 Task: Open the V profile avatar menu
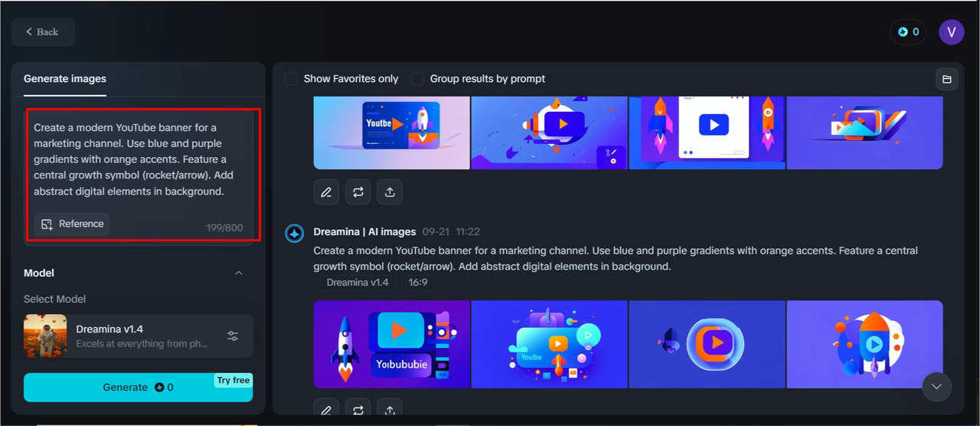coord(952,32)
